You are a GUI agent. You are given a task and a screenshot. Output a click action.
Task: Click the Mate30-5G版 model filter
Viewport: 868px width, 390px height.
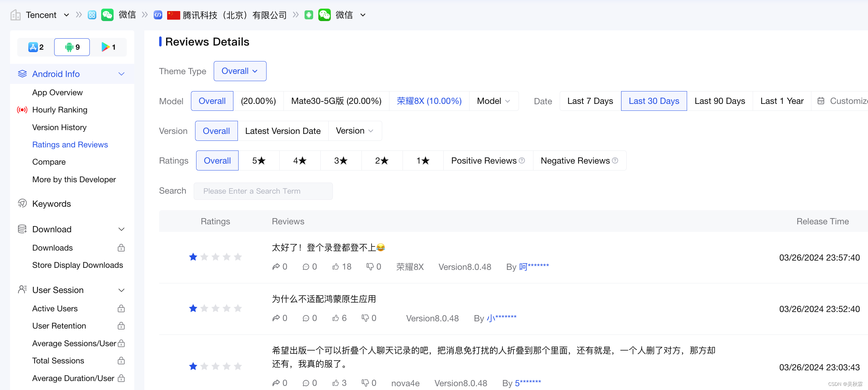(x=337, y=101)
